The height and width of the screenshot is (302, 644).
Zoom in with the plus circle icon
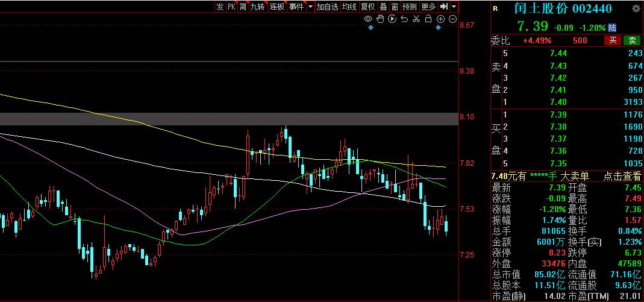click(x=441, y=19)
